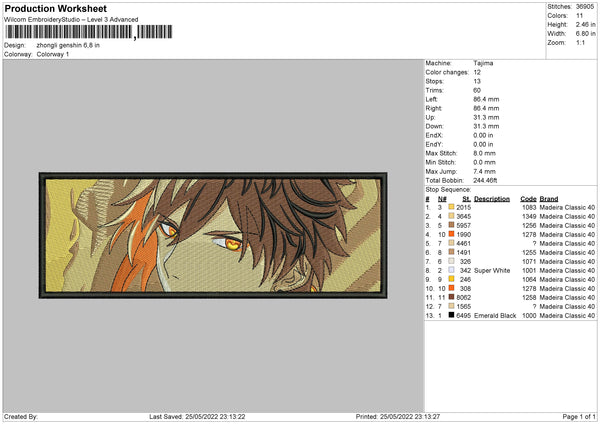Pick the color swatch for thread 4461
Screen dimensions: 600x424
(x=452, y=243)
